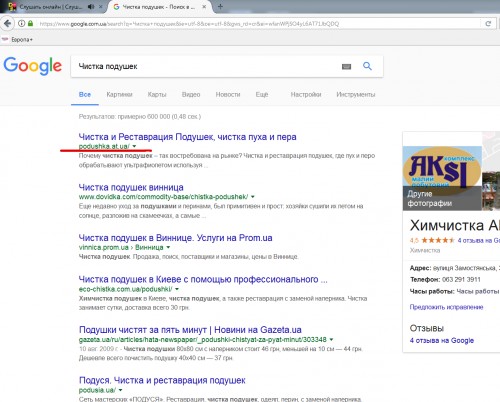Select the Карты search tab
Viewport: 500px width, 402px height.
(157, 95)
